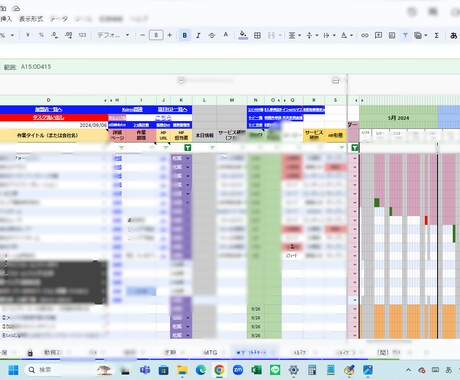Screen dimensions: 460x380
Task: Open the データ menu
Action: [x=59, y=19]
